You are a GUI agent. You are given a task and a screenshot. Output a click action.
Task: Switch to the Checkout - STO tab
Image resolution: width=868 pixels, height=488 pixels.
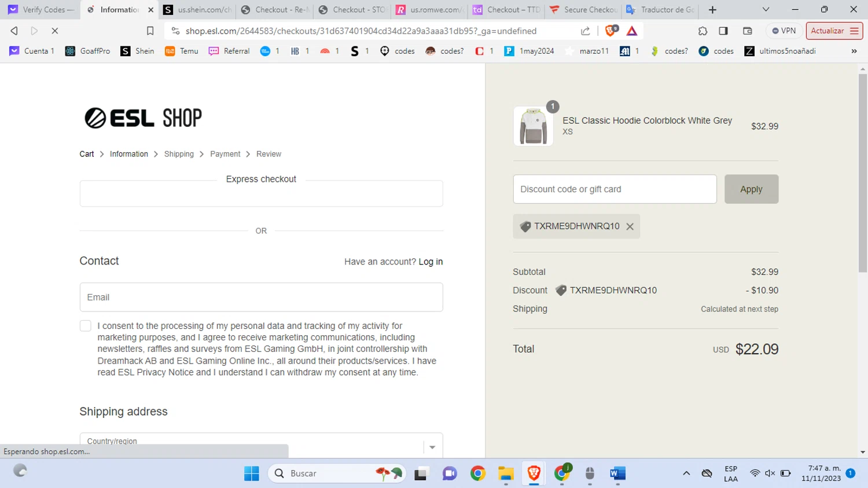pyautogui.click(x=352, y=10)
